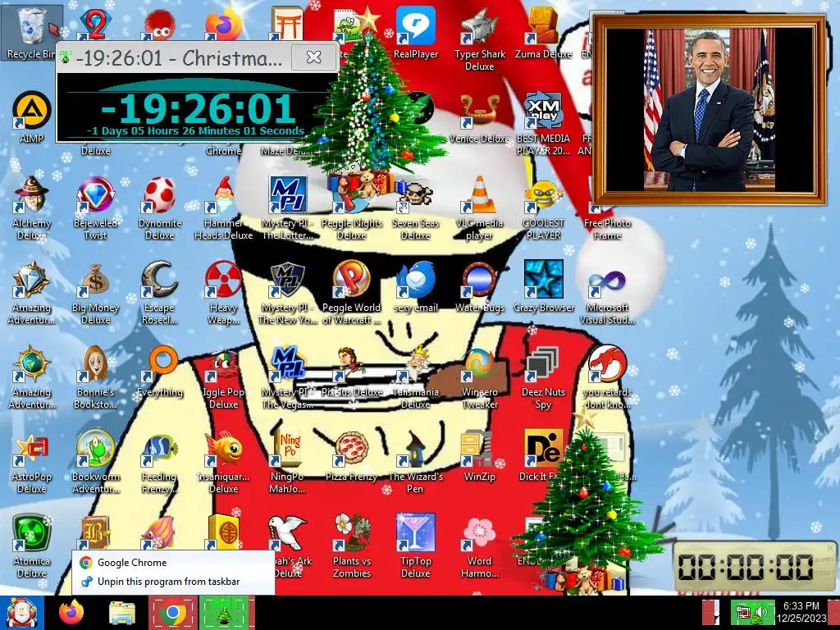Image resolution: width=840 pixels, height=630 pixels.
Task: Open Mystery PI The Vegas Heist shortcut
Action: pyautogui.click(x=287, y=377)
